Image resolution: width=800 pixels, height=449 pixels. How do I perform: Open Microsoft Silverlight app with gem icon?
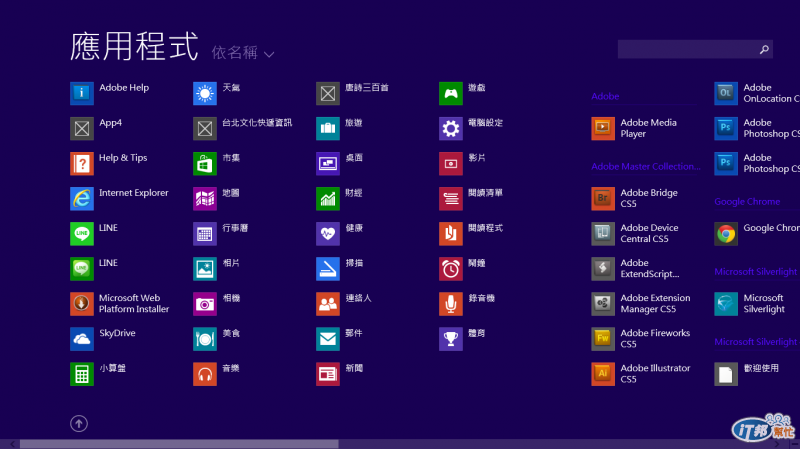pyautogui.click(x=749, y=304)
